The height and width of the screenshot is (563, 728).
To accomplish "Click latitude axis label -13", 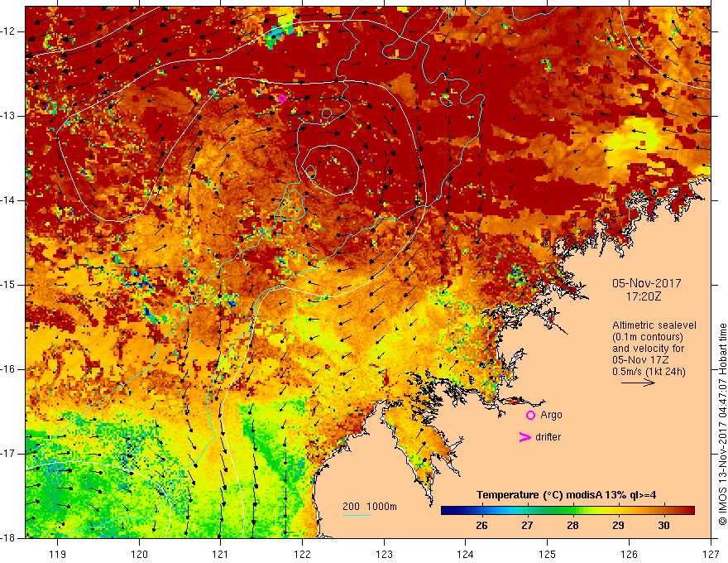I will click(9, 116).
